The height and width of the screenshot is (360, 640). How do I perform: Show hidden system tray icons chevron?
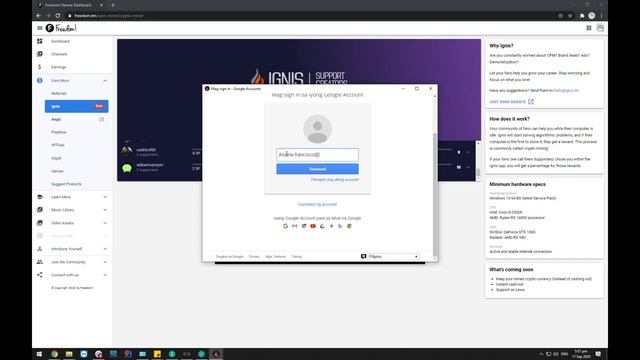click(541, 354)
